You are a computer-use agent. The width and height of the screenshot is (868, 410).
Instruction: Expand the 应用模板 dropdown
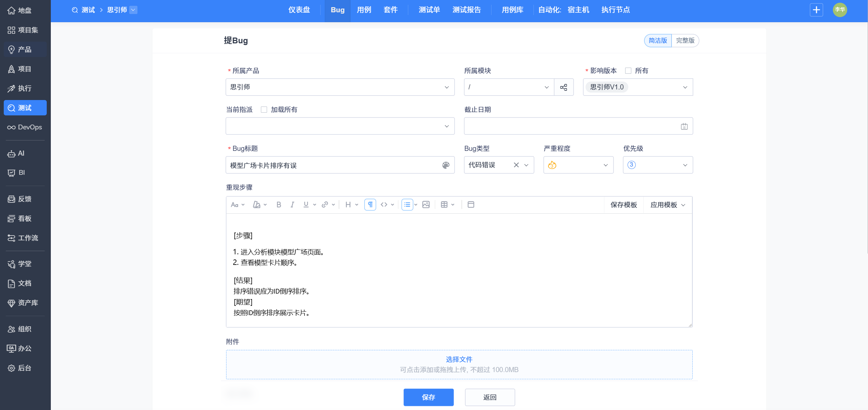[667, 205]
